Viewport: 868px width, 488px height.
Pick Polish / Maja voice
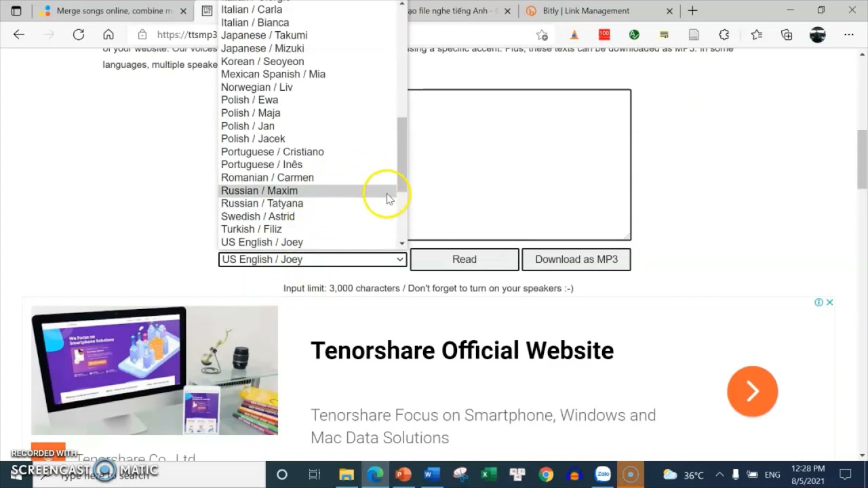(x=308, y=113)
